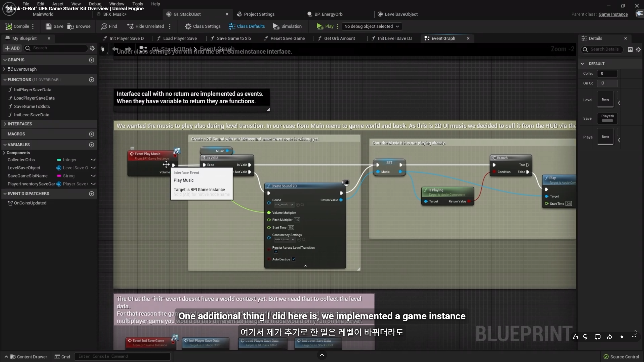644x362 pixels.
Task: Toggle SaveGameSlotName variable visibility eye
Action: 93,176
